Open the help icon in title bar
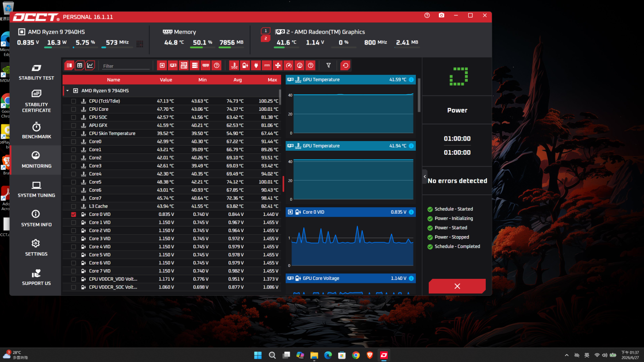The height and width of the screenshot is (362, 644). tap(427, 16)
